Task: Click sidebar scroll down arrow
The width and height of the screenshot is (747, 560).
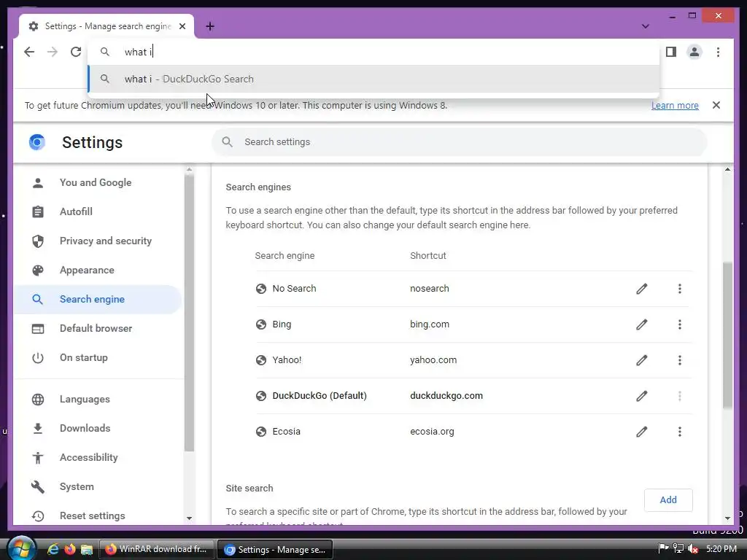Action: pyautogui.click(x=189, y=518)
